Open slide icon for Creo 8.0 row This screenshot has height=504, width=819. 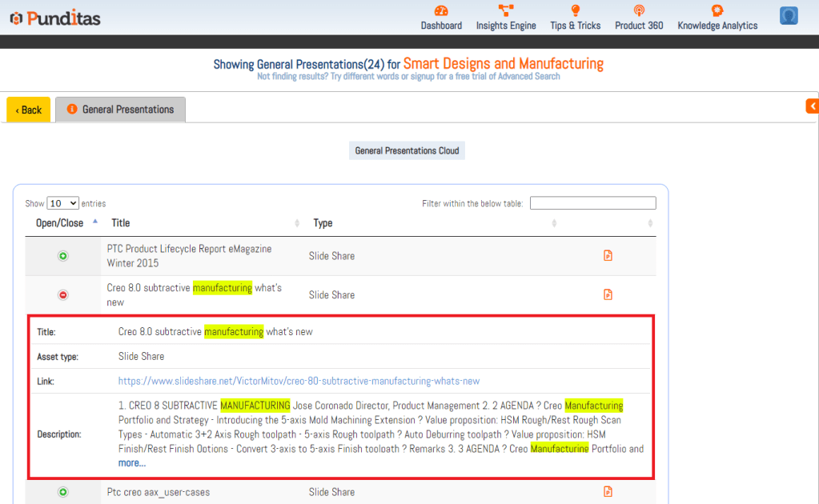(608, 294)
